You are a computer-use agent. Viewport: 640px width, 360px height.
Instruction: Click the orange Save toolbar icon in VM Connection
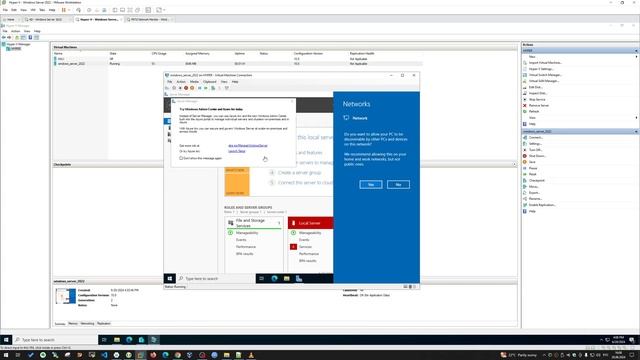(192, 88)
